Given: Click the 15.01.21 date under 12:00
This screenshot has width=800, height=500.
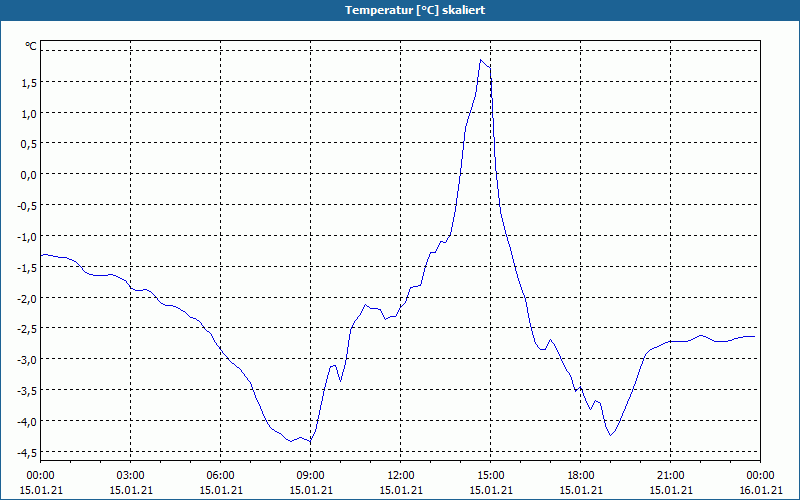Looking at the screenshot, I should coord(401,490).
